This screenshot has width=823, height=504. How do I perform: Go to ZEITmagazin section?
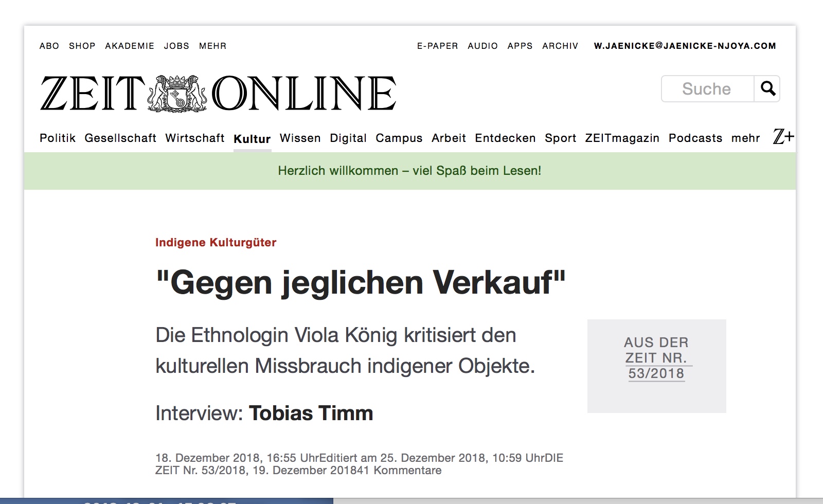[622, 138]
